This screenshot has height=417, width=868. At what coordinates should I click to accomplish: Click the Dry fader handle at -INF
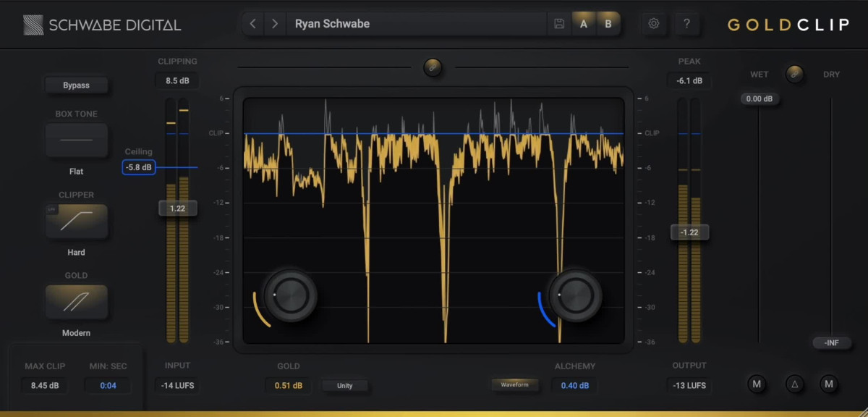832,342
